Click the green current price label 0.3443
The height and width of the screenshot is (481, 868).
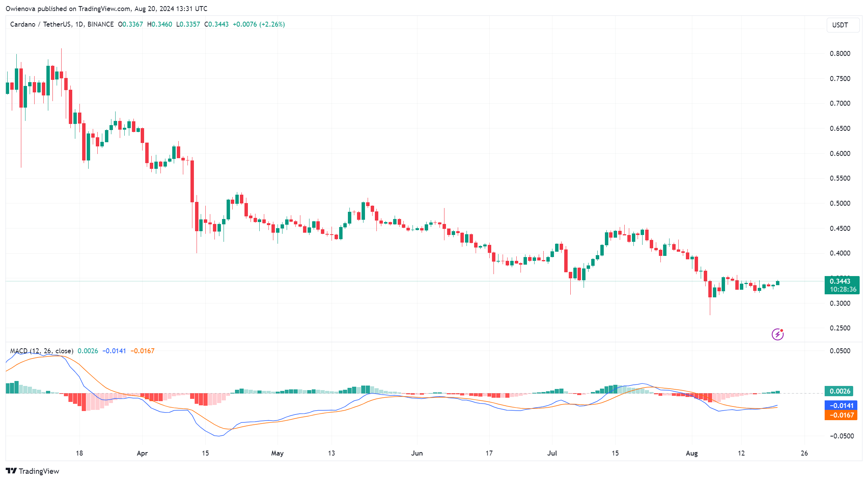pos(840,281)
